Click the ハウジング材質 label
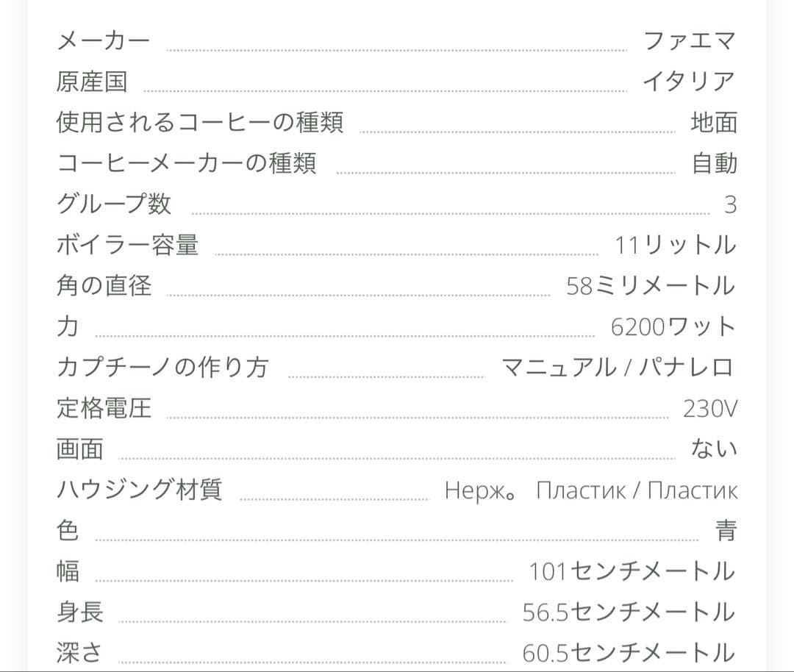Image resolution: width=794 pixels, height=672 pixels. coord(139,489)
